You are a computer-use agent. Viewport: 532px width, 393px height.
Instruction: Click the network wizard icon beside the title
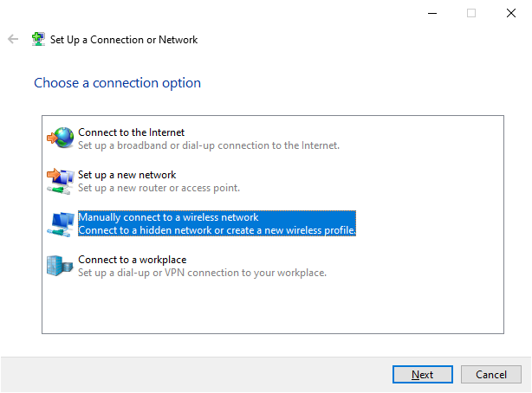pos(38,40)
